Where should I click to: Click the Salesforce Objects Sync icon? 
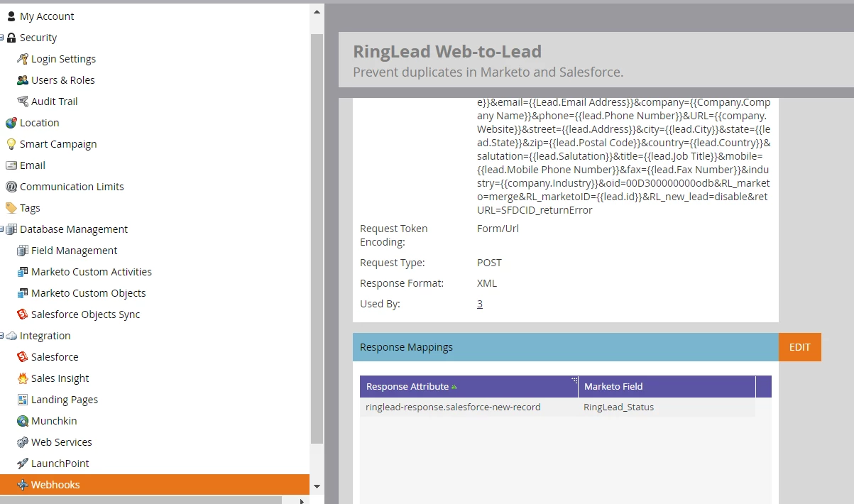click(x=23, y=314)
